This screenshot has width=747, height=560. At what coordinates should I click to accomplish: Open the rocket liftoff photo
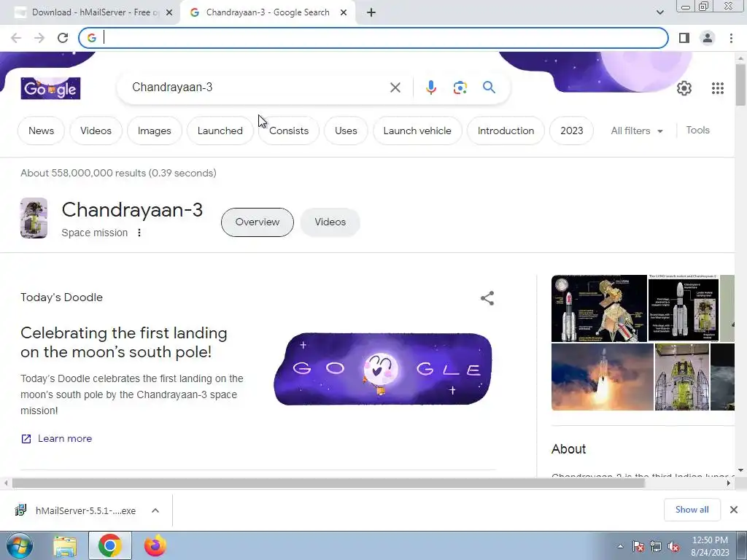coord(602,377)
